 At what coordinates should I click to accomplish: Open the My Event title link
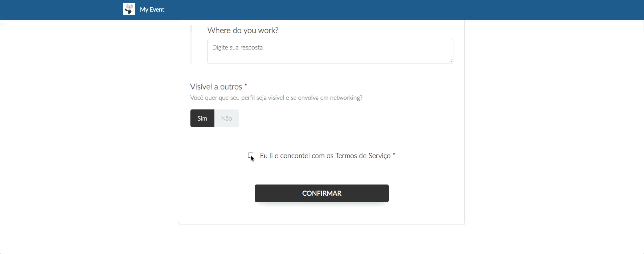coord(152,10)
